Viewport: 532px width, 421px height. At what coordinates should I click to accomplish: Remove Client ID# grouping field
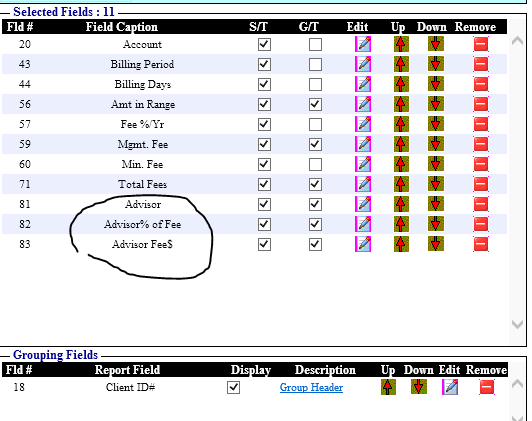coord(487,387)
